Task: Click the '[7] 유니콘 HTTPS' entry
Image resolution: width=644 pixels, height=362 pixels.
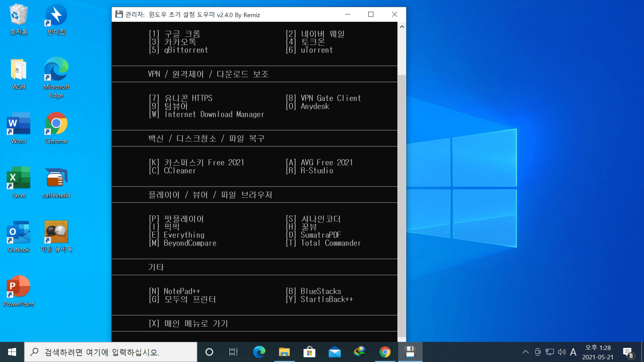Action: click(180, 98)
